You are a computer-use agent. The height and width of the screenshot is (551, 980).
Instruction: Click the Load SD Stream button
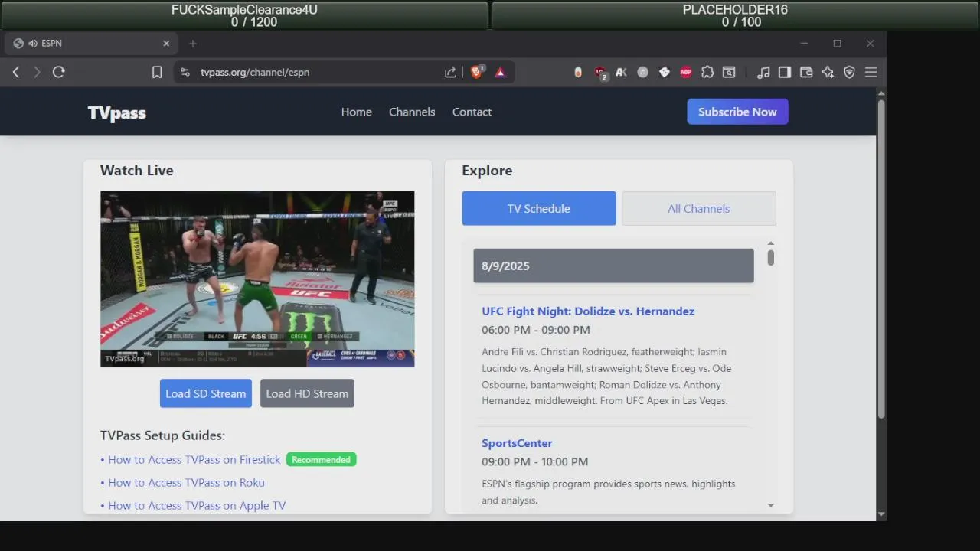[206, 393]
